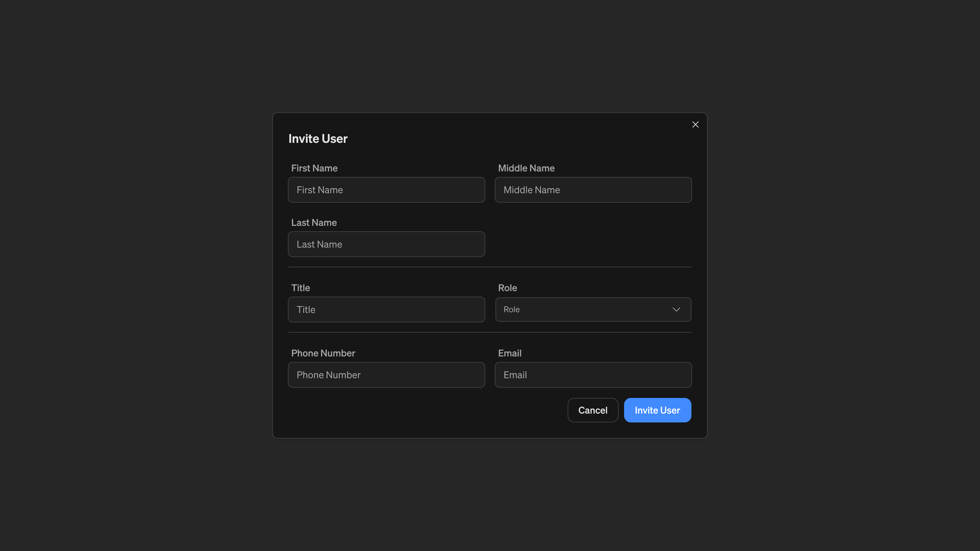Click the Role label text

(x=508, y=288)
